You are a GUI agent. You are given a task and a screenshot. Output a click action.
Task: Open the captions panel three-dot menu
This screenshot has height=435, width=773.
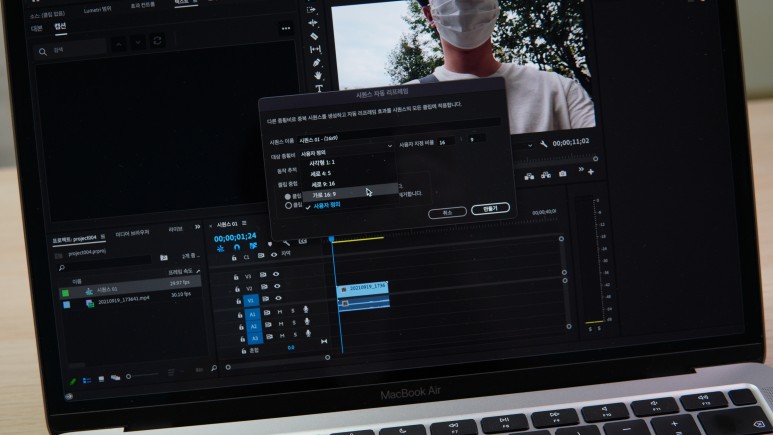coord(286,29)
